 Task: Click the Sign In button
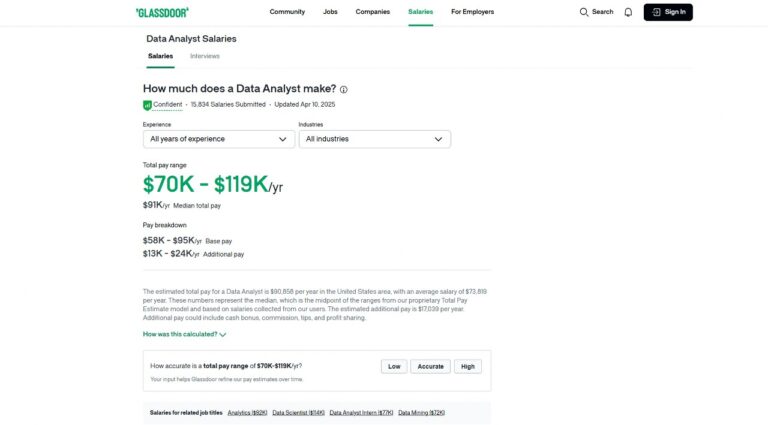tap(668, 12)
